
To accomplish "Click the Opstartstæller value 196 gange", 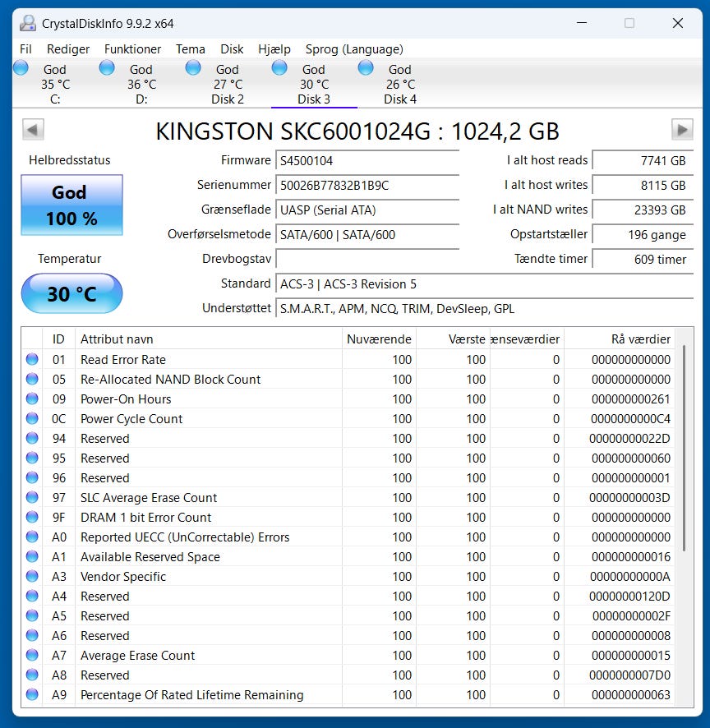I will coord(643,234).
